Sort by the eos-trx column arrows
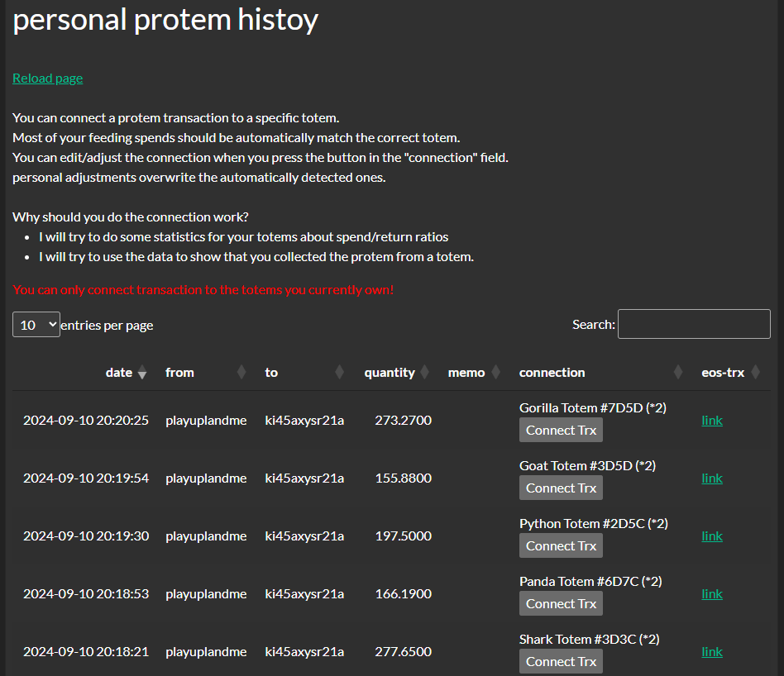Viewport: 784px width, 676px height. point(756,372)
